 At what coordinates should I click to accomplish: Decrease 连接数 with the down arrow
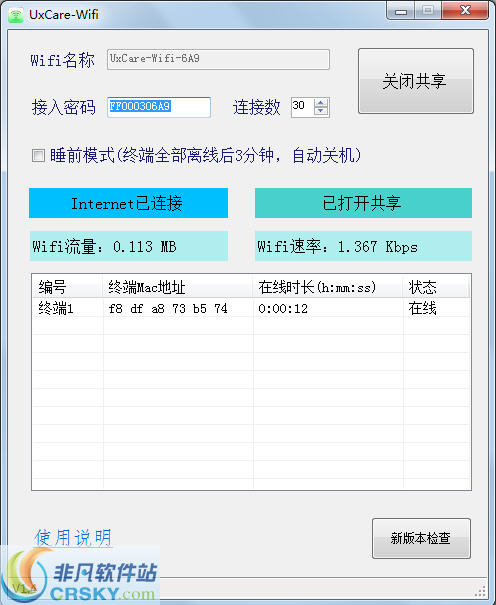[321, 111]
